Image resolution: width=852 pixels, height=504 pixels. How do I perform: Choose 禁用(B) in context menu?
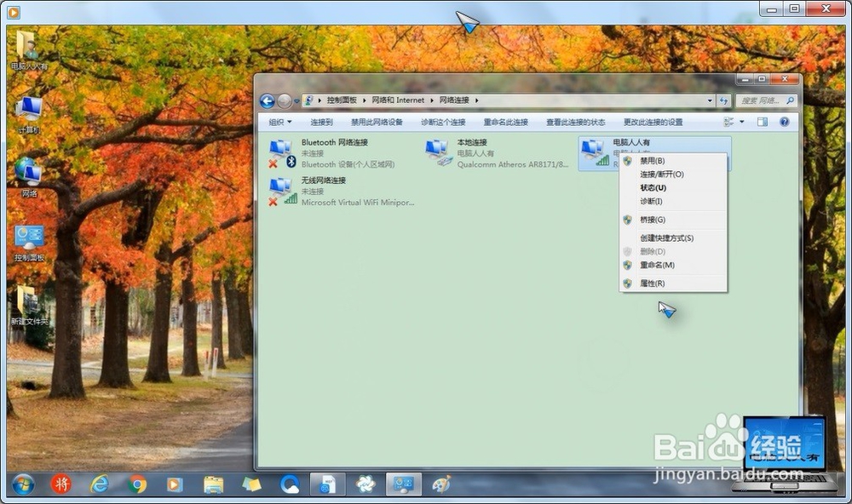(673, 161)
